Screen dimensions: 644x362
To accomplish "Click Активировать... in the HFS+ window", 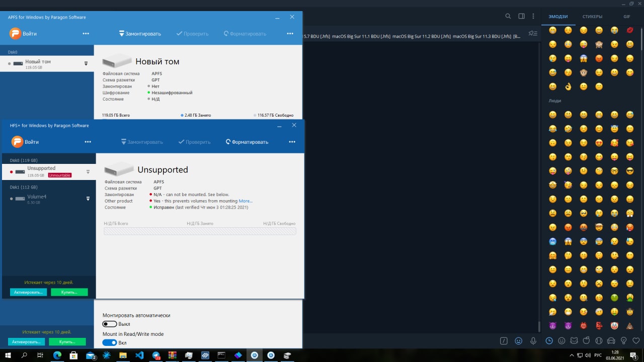I will click(x=28, y=292).
